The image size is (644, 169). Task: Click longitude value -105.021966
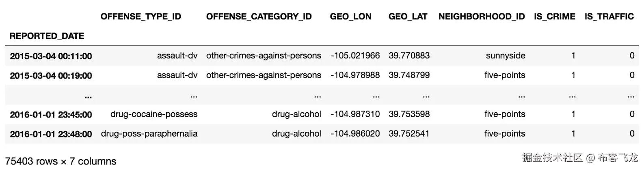pyautogui.click(x=355, y=56)
